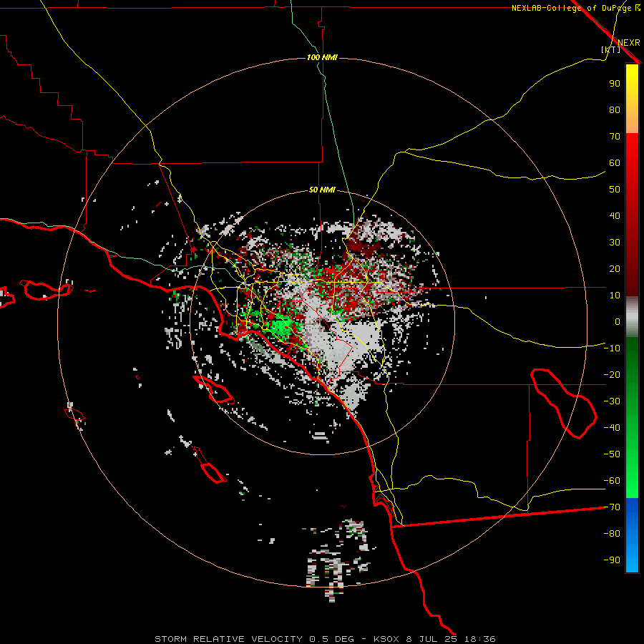This screenshot has width=644, height=644.
Task: Select the 80 value on velocity scale
Action: (x=615, y=109)
